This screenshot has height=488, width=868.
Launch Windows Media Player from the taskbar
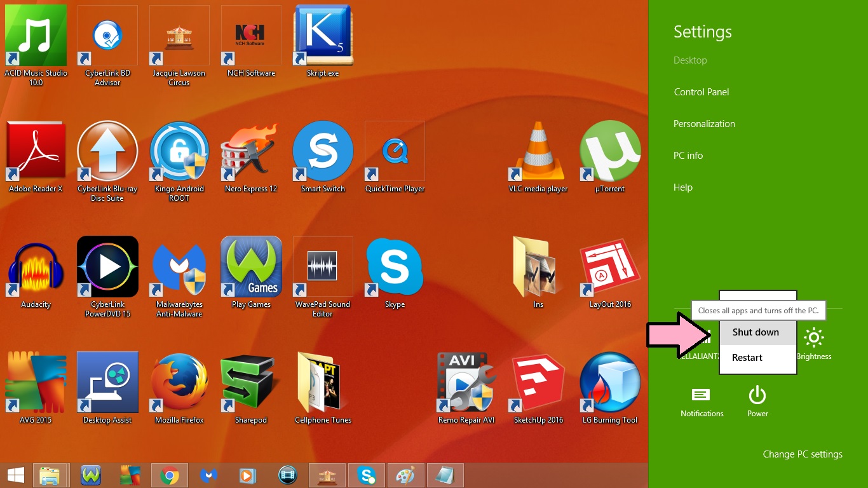click(248, 475)
